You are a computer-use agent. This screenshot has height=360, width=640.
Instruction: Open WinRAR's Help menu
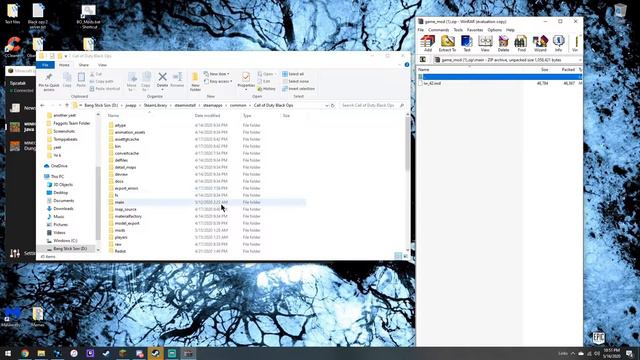[x=510, y=30]
